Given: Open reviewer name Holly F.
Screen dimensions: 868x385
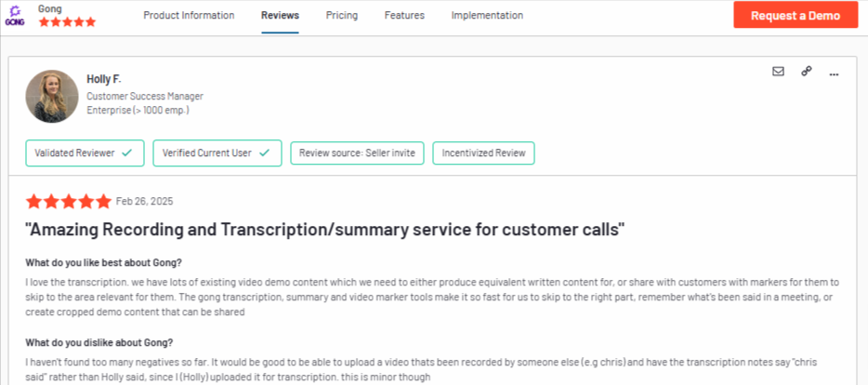Looking at the screenshot, I should 103,79.
